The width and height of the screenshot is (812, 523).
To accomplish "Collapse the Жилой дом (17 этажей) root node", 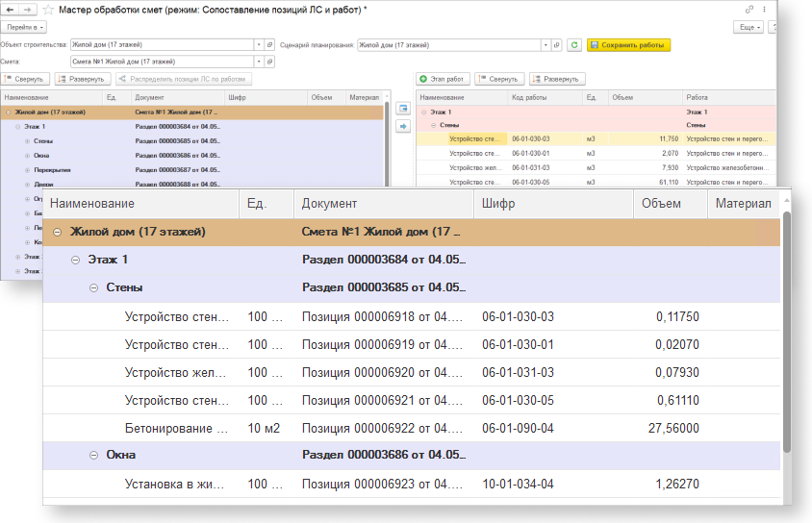I will click(59, 232).
